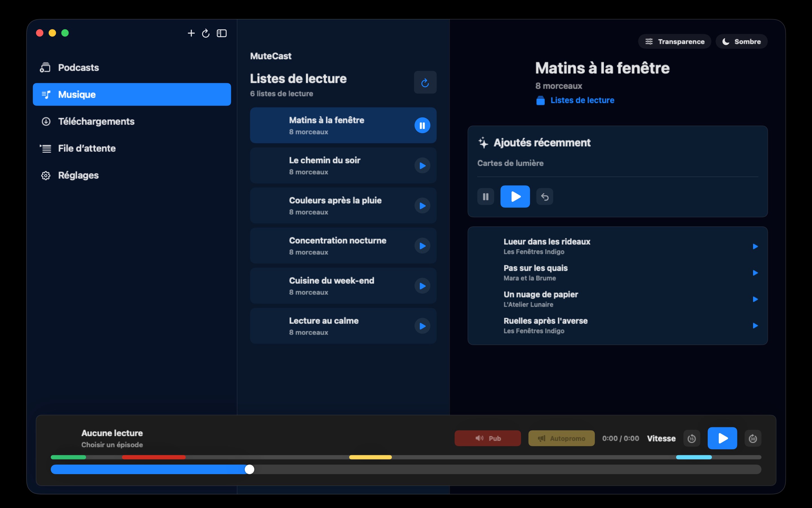Skip back 15 seconds in player bar
The width and height of the screenshot is (812, 508).
point(692,439)
